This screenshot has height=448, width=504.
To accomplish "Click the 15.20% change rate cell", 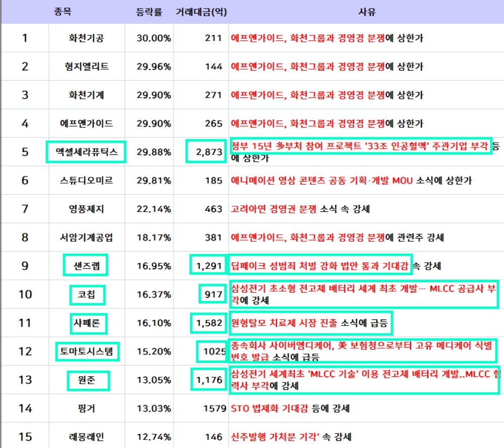I will (x=154, y=352).
